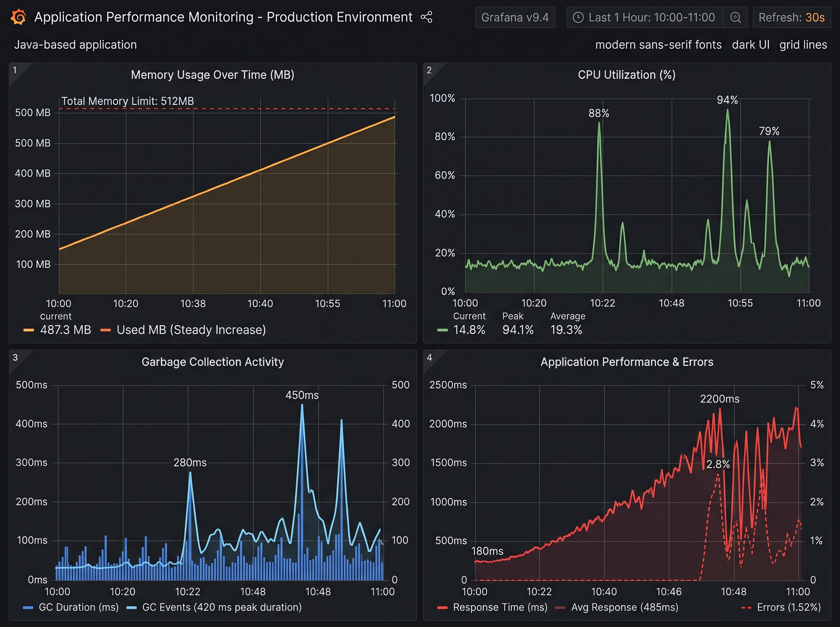Click the 10:22 tick in CPU Utilization panel

coord(602,303)
